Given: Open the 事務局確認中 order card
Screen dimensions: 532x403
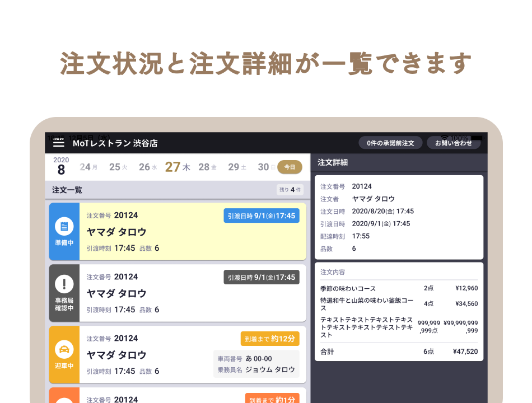Looking at the screenshot, I should tap(178, 293).
